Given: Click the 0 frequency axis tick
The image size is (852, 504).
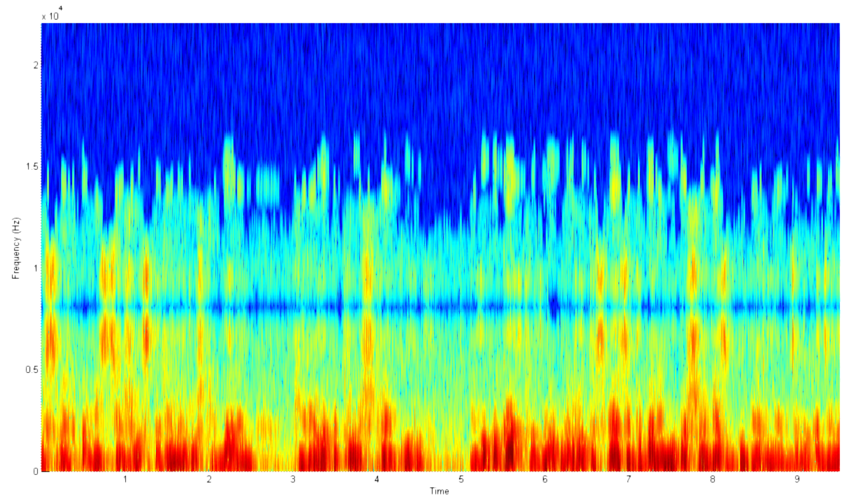Looking at the screenshot, I should 35,472.
